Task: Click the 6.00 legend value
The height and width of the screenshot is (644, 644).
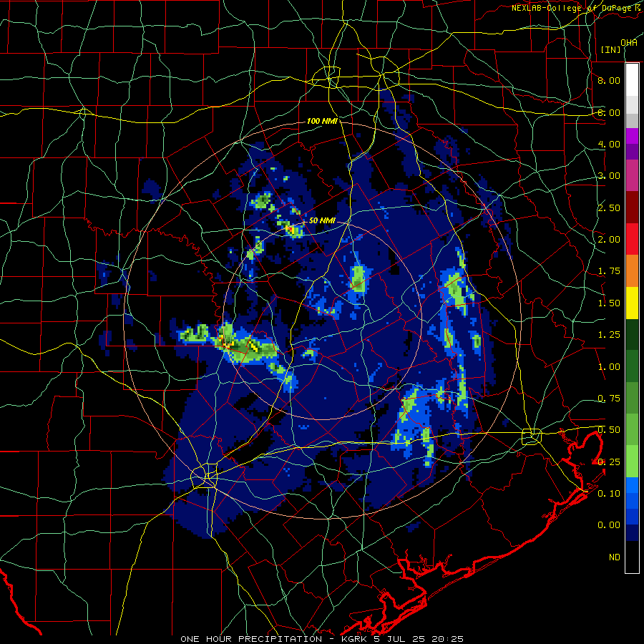Action: 609,112
